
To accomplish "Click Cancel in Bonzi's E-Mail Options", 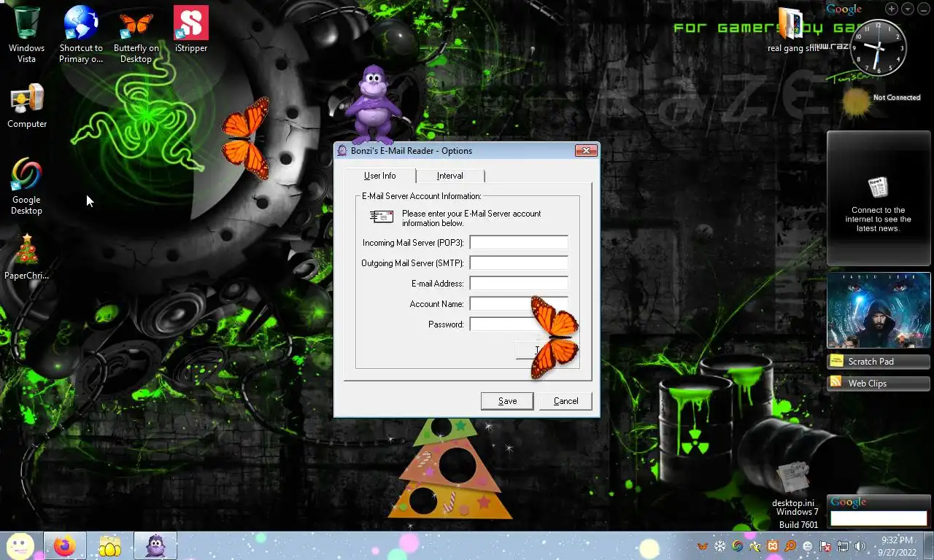I will click(x=566, y=401).
